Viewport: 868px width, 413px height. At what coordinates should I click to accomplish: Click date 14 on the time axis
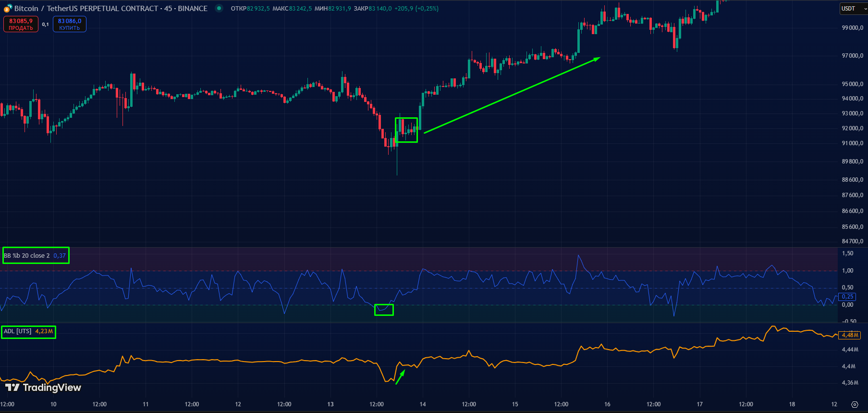click(423, 404)
